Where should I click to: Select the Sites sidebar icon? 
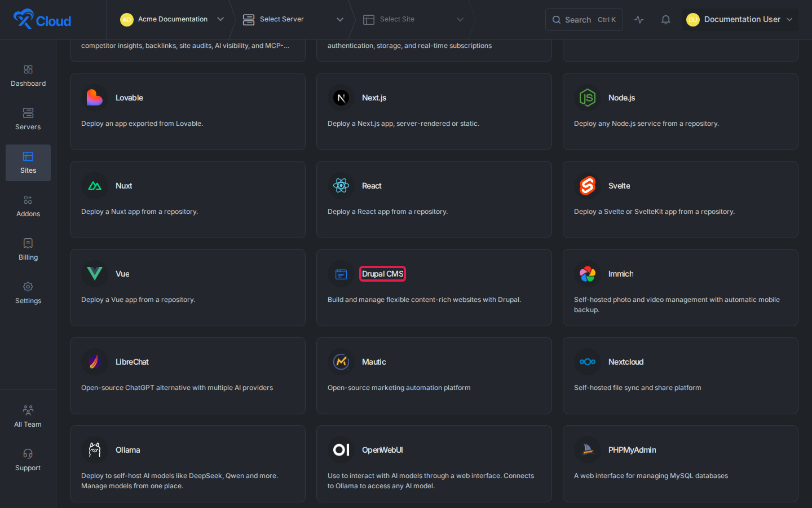[x=28, y=156]
